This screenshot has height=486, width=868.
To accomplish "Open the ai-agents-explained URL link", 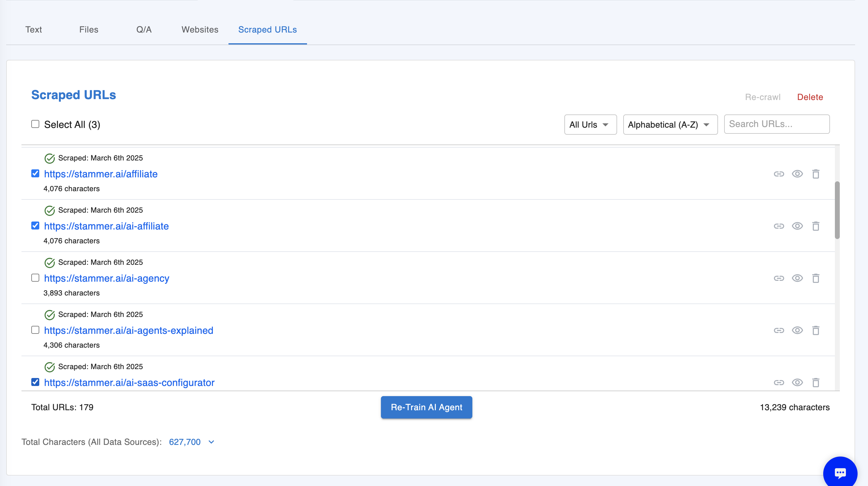I will (129, 331).
